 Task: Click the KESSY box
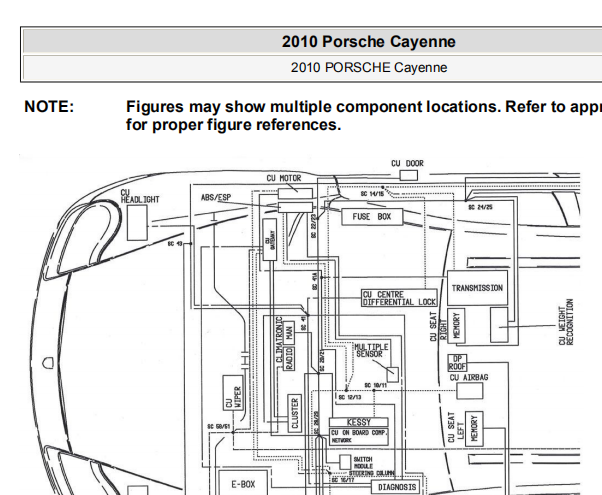pyautogui.click(x=358, y=422)
